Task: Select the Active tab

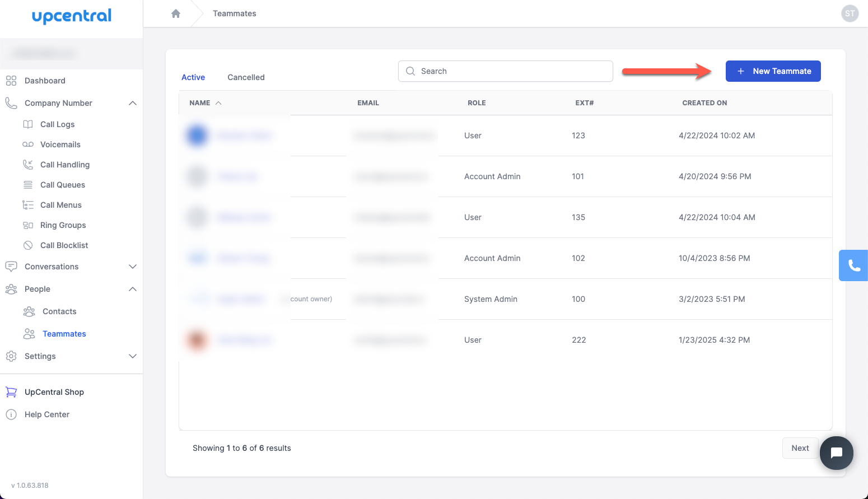Action: pyautogui.click(x=193, y=77)
